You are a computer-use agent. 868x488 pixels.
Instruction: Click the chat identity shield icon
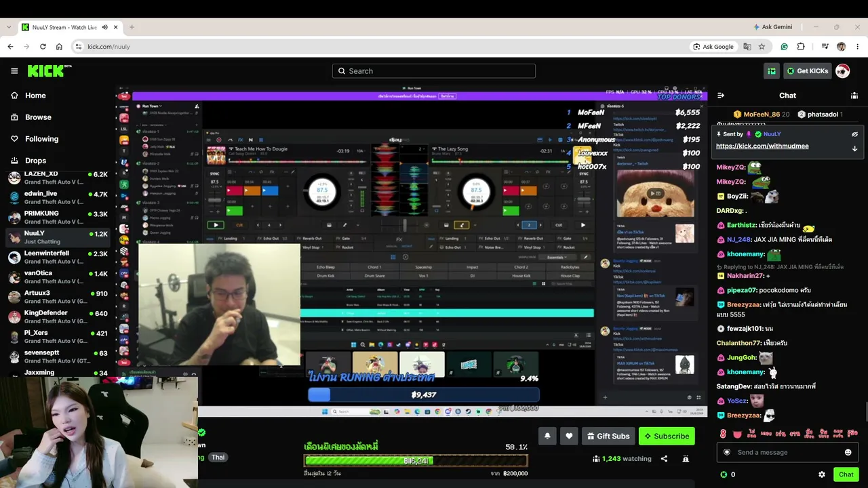(727, 452)
